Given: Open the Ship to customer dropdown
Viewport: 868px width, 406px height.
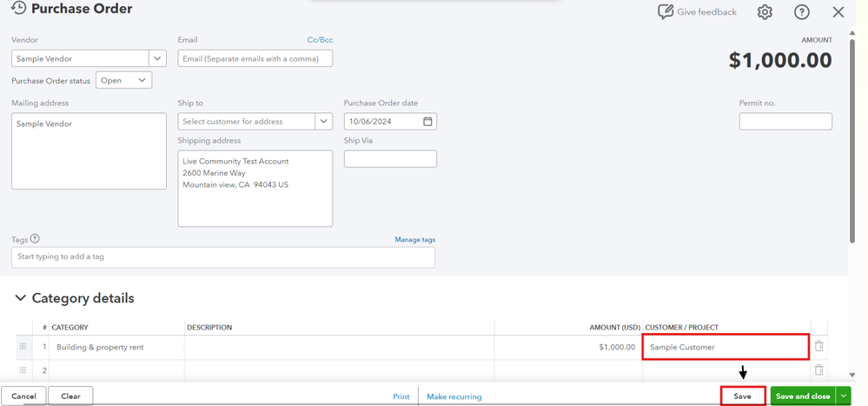Looking at the screenshot, I should click(323, 122).
